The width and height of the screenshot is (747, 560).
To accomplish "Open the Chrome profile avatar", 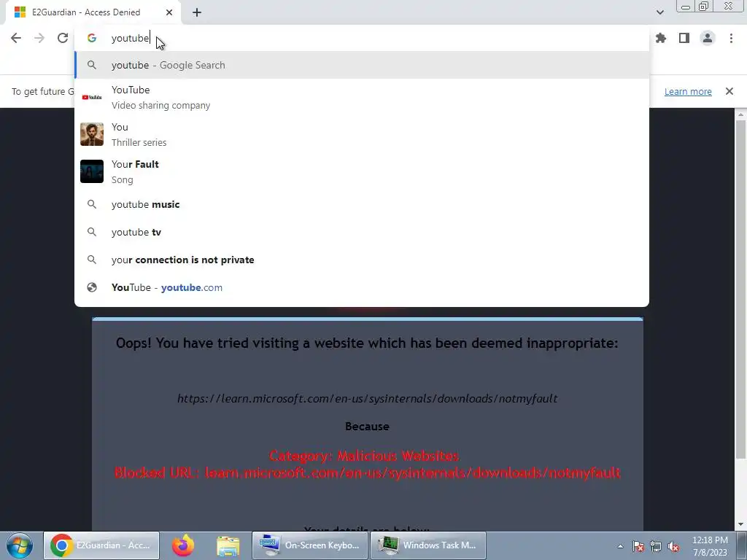I will (708, 38).
